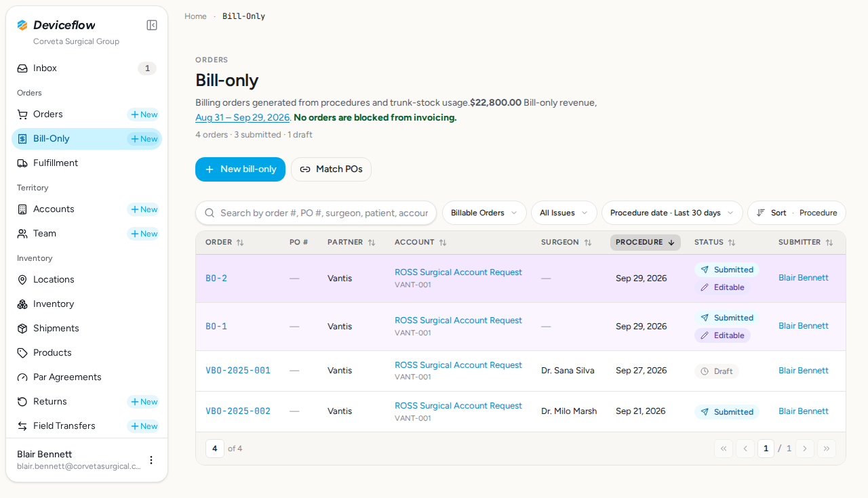
Task: Click the Deviceflow logo icon
Action: (x=22, y=25)
